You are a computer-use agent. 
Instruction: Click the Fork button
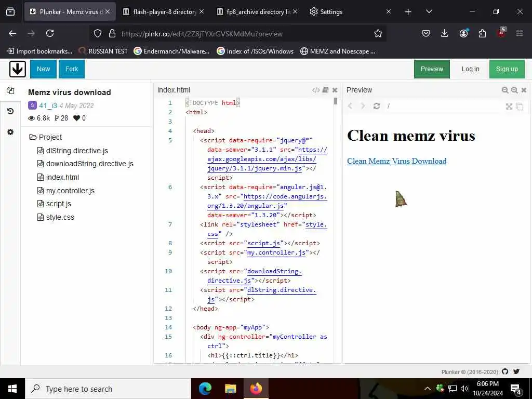click(x=72, y=69)
